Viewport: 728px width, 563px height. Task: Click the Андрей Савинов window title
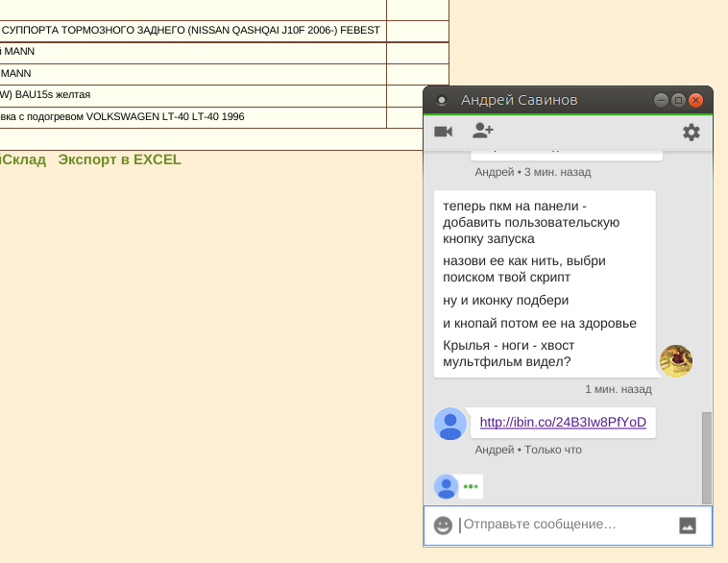519,100
